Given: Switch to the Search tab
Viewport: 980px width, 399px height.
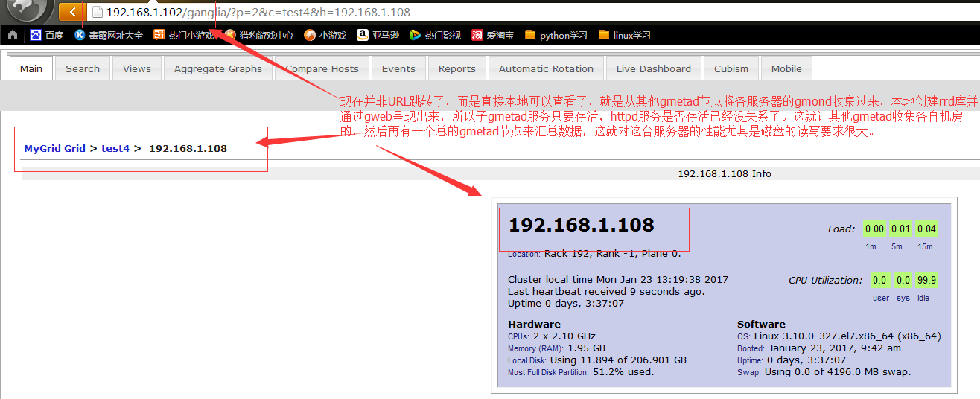Looking at the screenshot, I should tap(83, 68).
